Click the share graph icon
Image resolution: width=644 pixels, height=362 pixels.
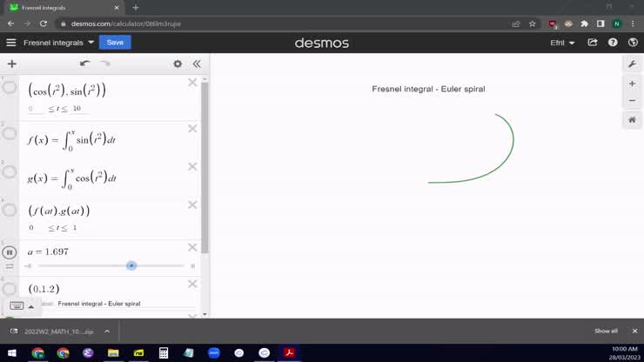click(593, 43)
